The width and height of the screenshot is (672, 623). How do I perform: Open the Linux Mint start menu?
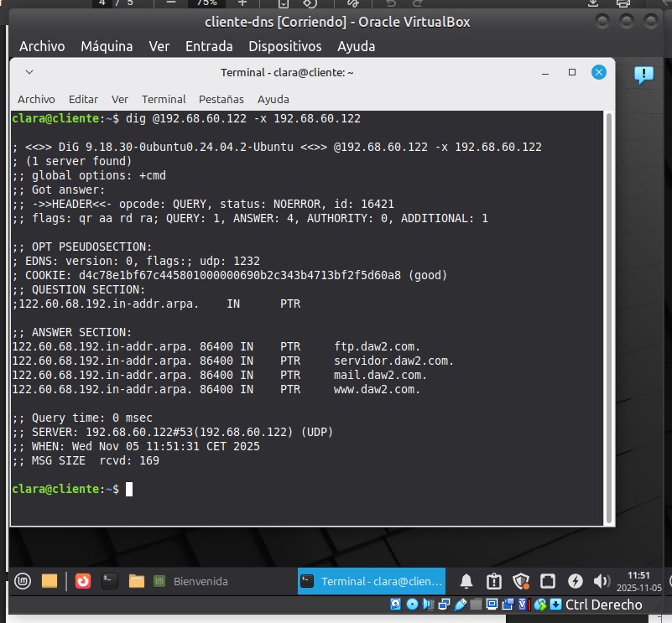pyautogui.click(x=23, y=580)
